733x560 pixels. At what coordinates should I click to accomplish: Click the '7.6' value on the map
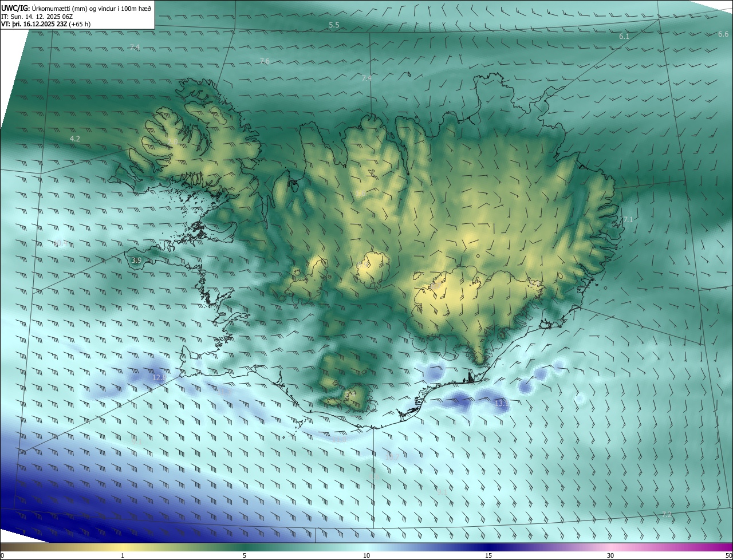pos(265,61)
